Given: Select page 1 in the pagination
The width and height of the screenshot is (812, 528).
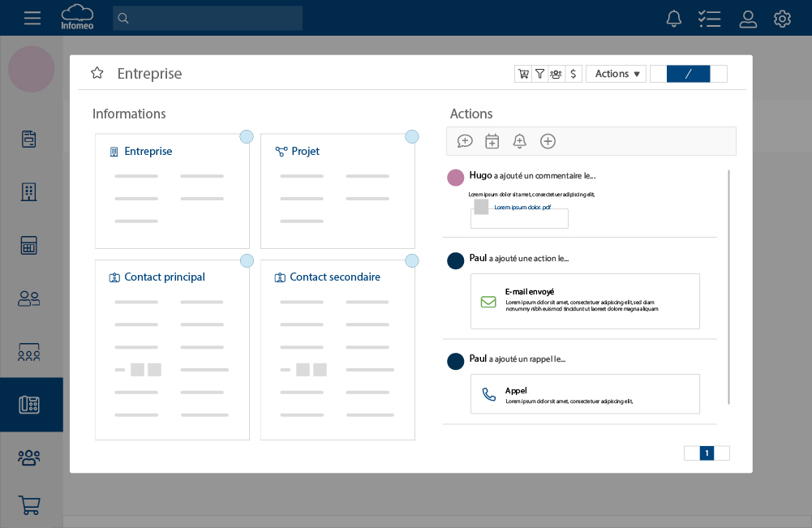Looking at the screenshot, I should point(707,453).
